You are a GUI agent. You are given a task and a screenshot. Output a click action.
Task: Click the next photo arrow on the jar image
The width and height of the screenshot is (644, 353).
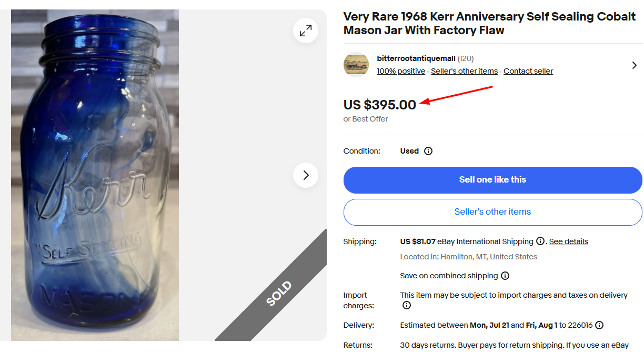click(305, 175)
